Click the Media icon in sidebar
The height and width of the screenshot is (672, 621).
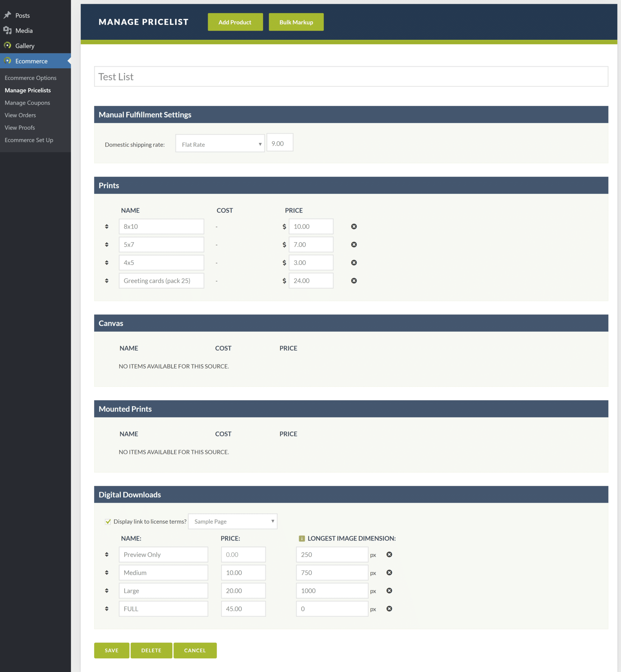click(7, 30)
